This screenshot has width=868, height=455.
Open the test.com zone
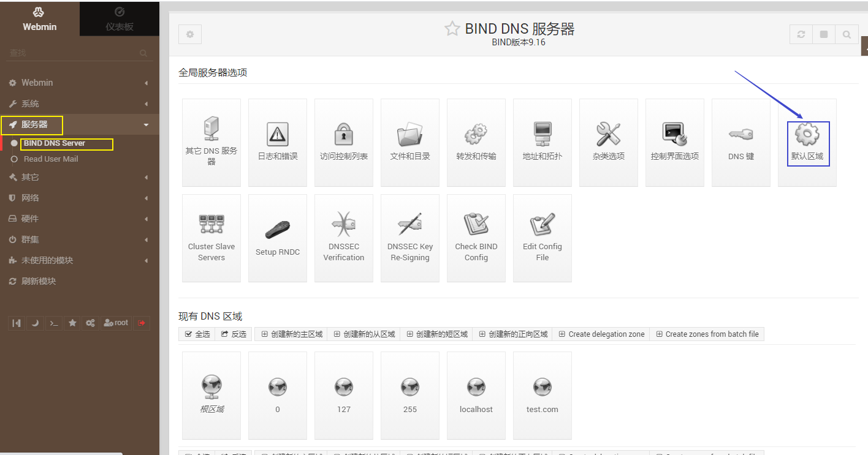(x=542, y=396)
